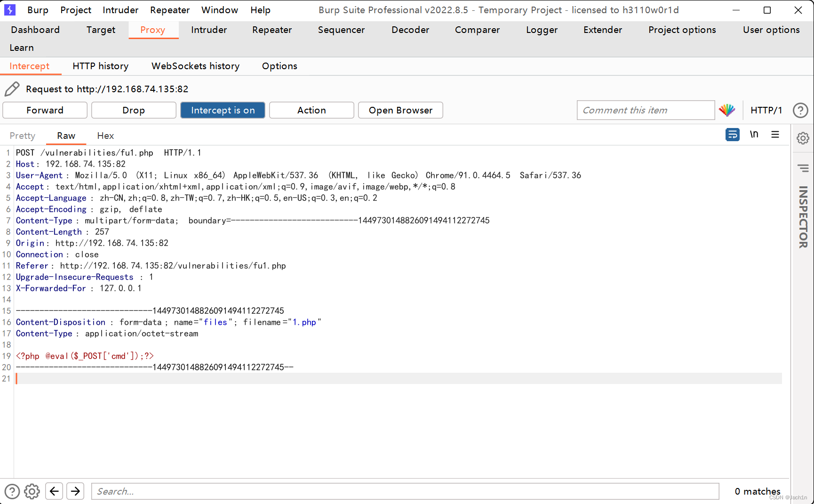This screenshot has width=814, height=504.
Task: Click the filename="1.php" value
Action: tap(282, 322)
